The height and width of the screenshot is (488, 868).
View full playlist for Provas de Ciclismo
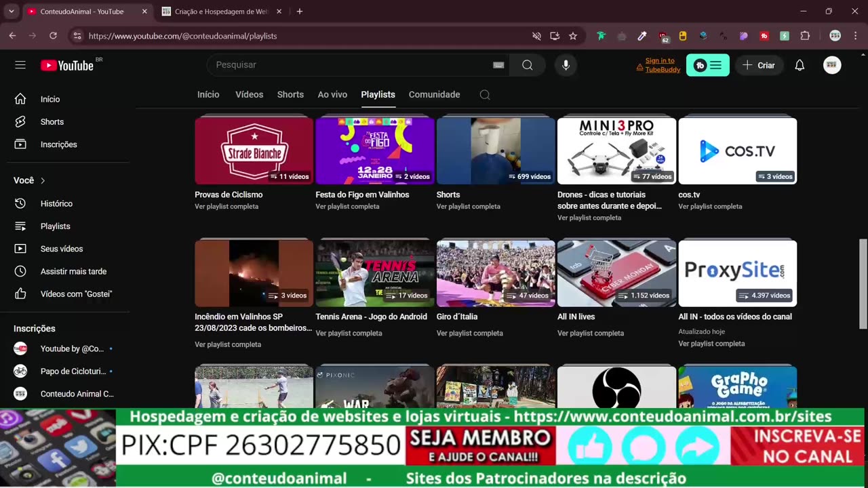226,207
